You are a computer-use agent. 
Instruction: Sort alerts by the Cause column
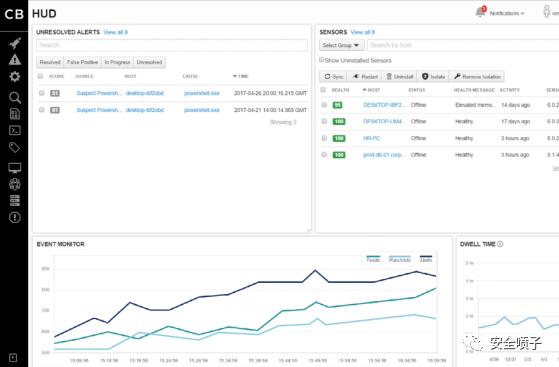point(190,76)
